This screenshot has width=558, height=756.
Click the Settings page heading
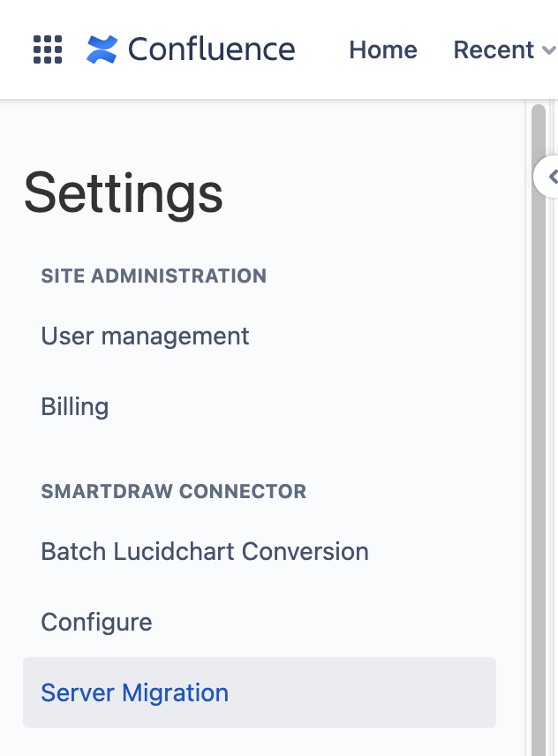(124, 193)
